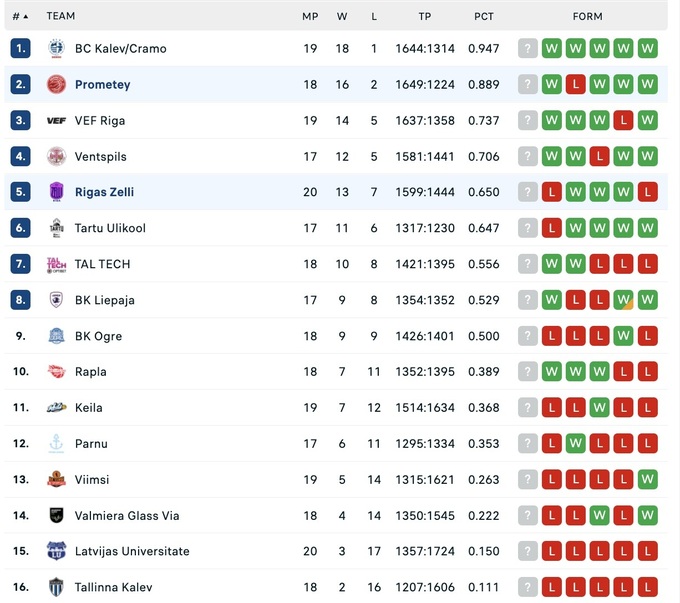Viewport: 680px width, 603px height.
Task: Click the Viimsi team logo
Action: 56,479
